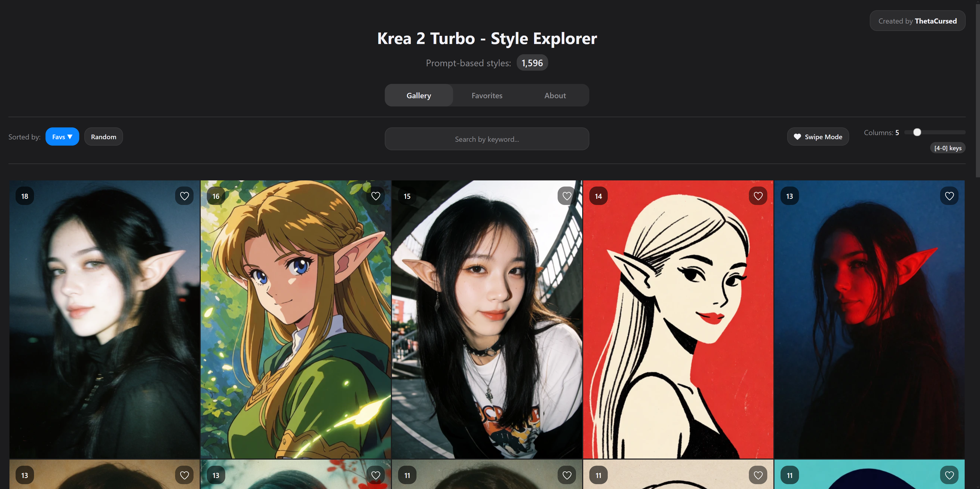Open the Favorites tab
Image resolution: width=980 pixels, height=489 pixels.
(487, 96)
